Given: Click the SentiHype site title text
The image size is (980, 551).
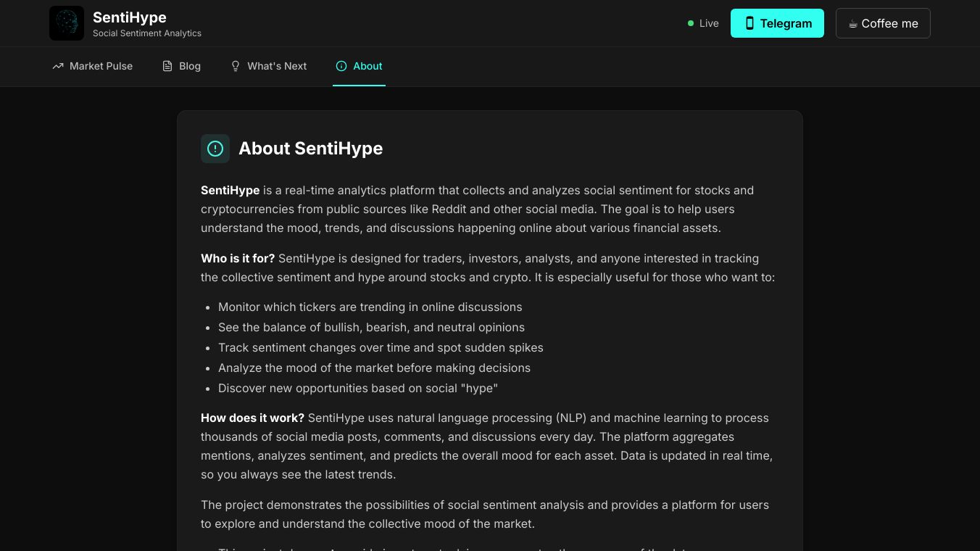Looking at the screenshot, I should (x=130, y=17).
